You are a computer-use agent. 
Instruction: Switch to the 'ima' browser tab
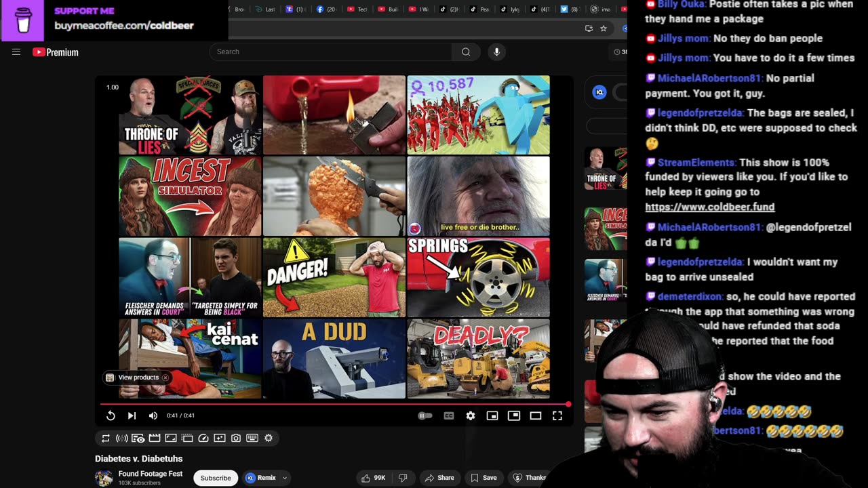(x=600, y=9)
